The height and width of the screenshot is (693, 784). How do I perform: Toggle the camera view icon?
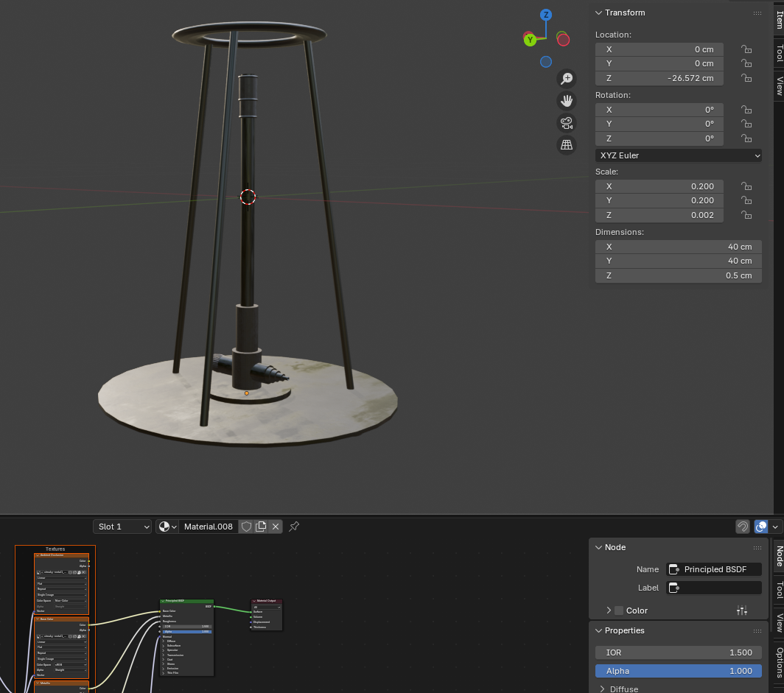566,122
